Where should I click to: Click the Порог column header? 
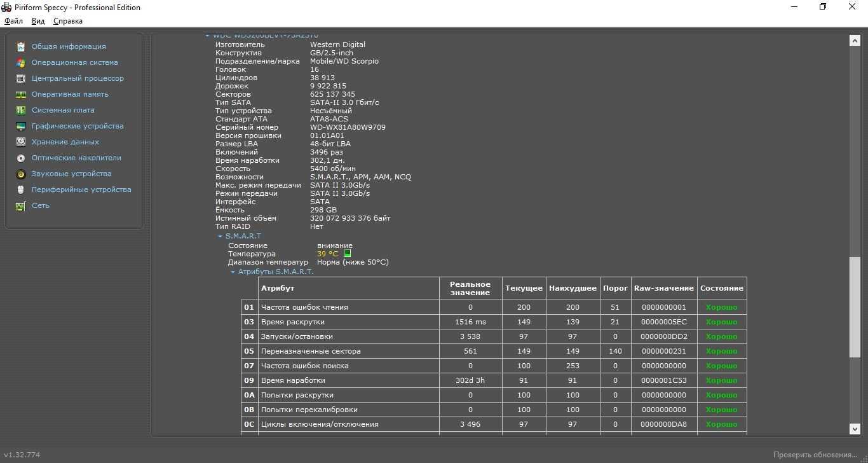615,288
